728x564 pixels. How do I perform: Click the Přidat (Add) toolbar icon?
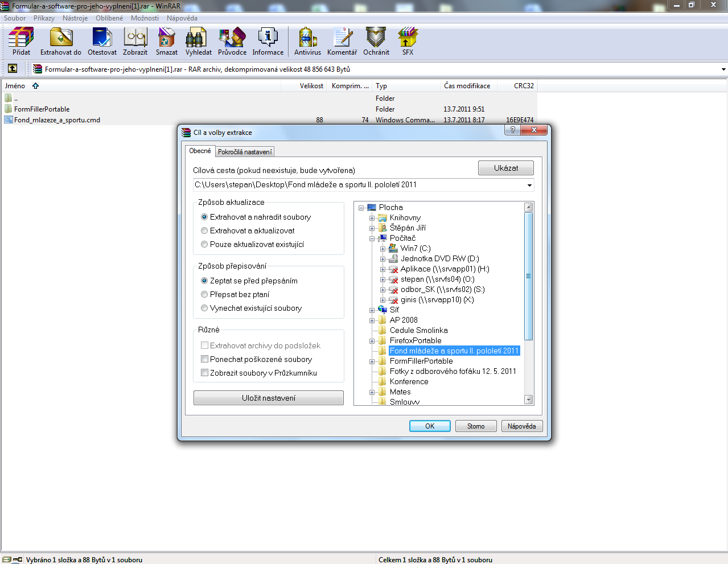[x=22, y=38]
